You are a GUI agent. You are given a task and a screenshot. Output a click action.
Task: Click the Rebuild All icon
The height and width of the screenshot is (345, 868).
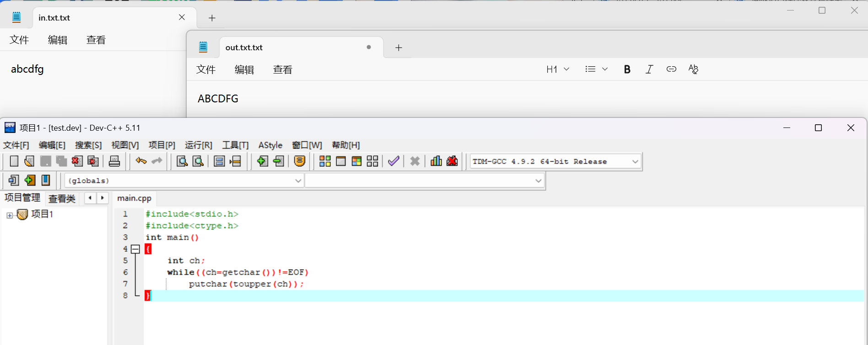pyautogui.click(x=372, y=161)
